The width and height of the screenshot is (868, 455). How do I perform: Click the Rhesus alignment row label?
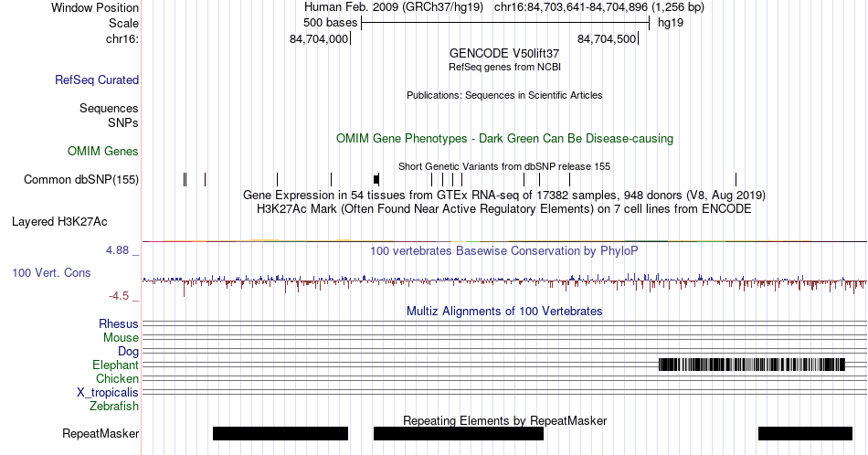[119, 323]
